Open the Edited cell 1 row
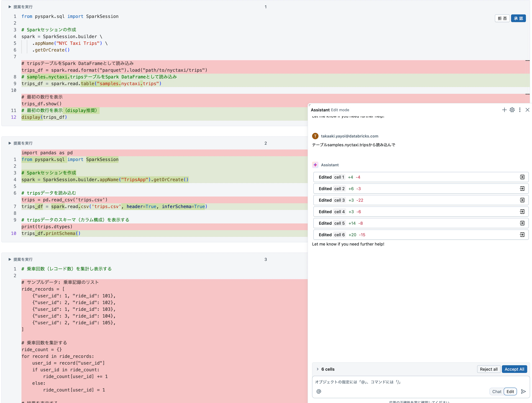Image resolution: width=532 pixels, height=403 pixels. click(421, 177)
